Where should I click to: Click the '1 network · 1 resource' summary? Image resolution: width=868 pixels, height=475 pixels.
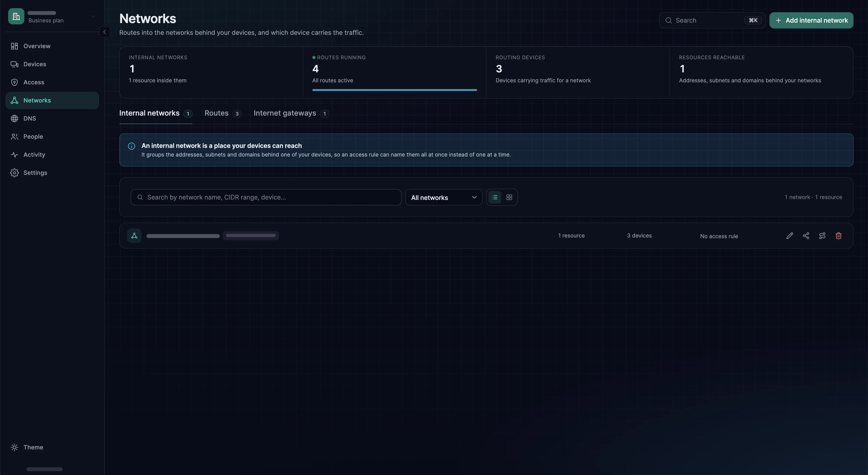(813, 197)
